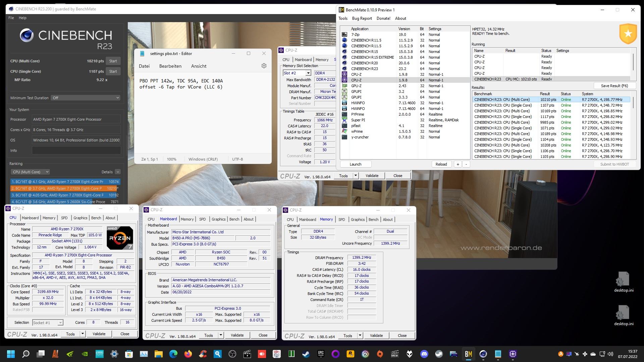Open File Explorer from the taskbar
Image resolution: width=644 pixels, height=362 pixels.
[158, 354]
